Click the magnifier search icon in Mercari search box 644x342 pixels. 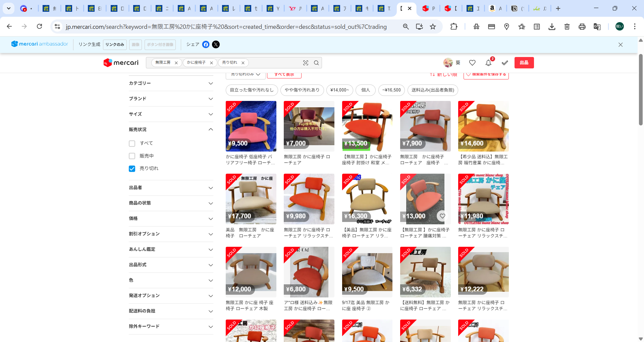click(x=316, y=63)
